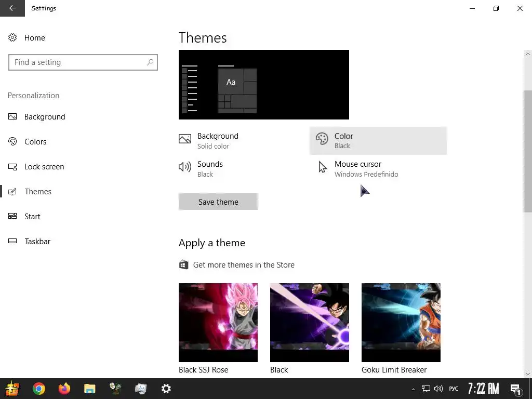Viewport: 532px width, 399px height.
Task: Click the back arrow in Settings
Action: pyautogui.click(x=12, y=8)
